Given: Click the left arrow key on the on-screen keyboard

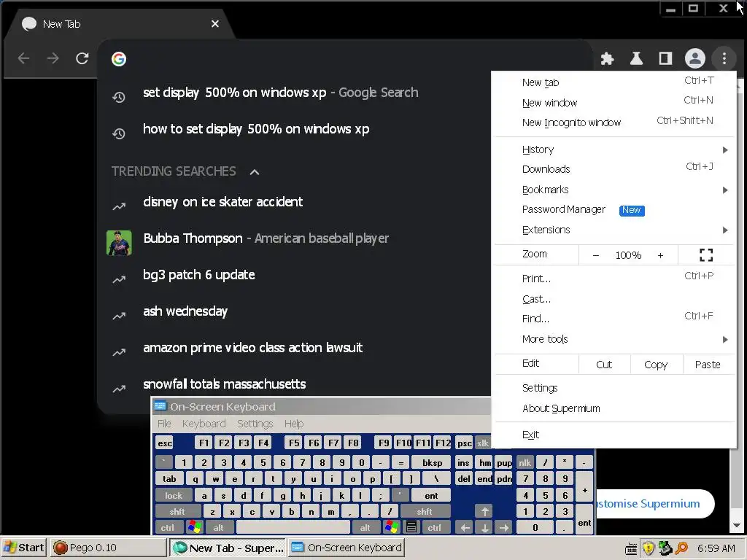Looking at the screenshot, I should [465, 527].
